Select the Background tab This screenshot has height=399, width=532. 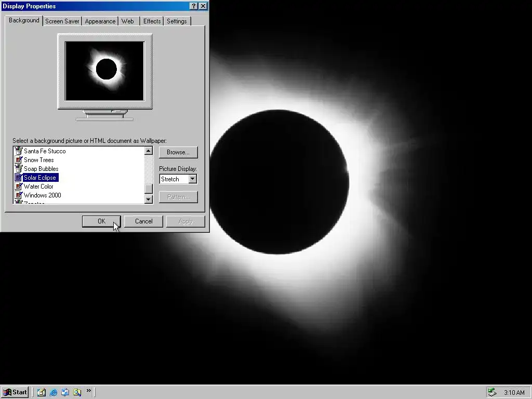[x=24, y=20]
